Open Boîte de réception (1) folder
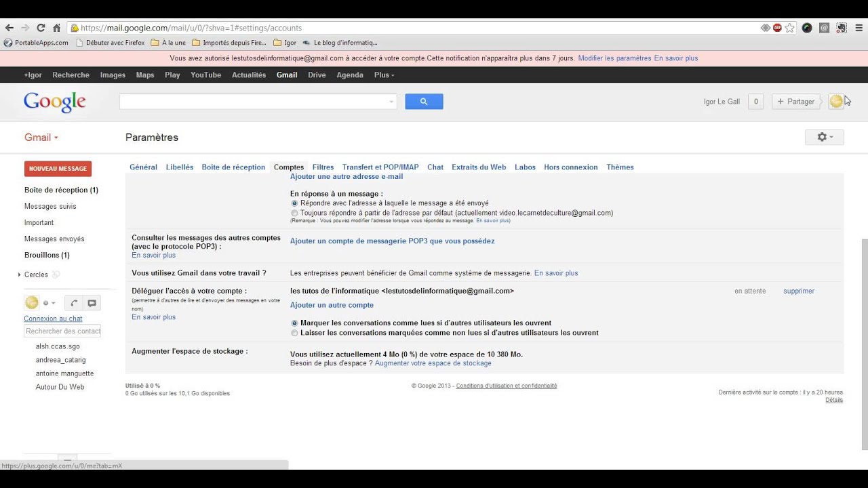The height and width of the screenshot is (488, 868). coord(61,190)
